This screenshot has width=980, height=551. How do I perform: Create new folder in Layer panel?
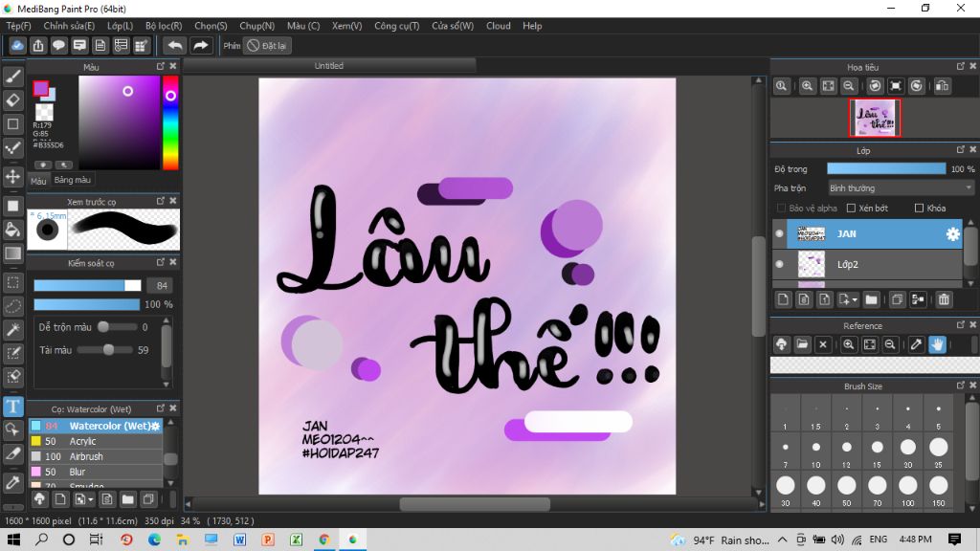pos(871,299)
